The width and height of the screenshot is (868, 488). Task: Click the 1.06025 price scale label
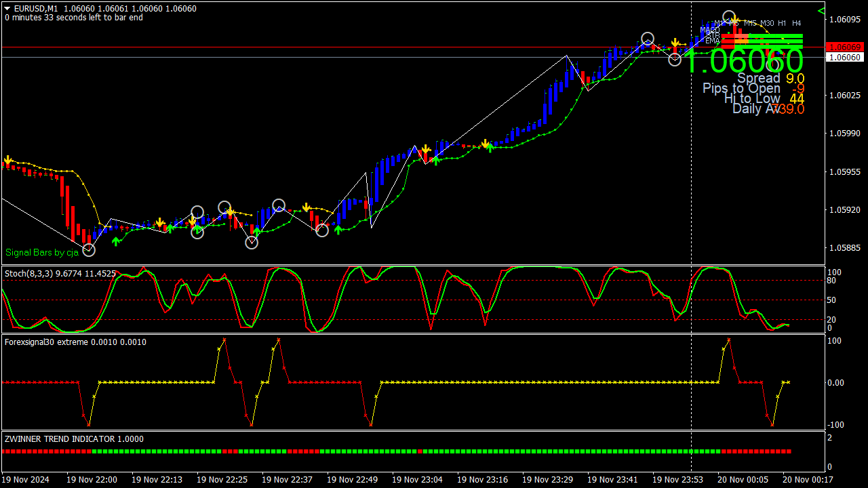pyautogui.click(x=846, y=96)
